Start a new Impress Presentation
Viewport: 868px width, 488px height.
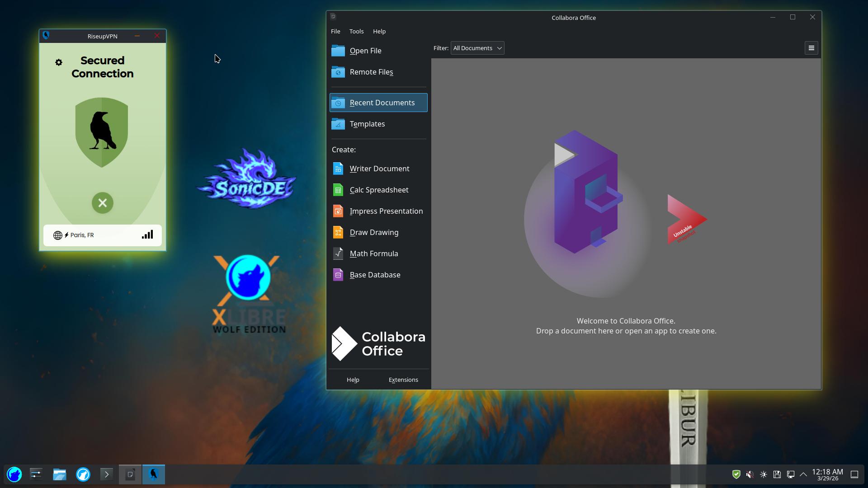[386, 211]
